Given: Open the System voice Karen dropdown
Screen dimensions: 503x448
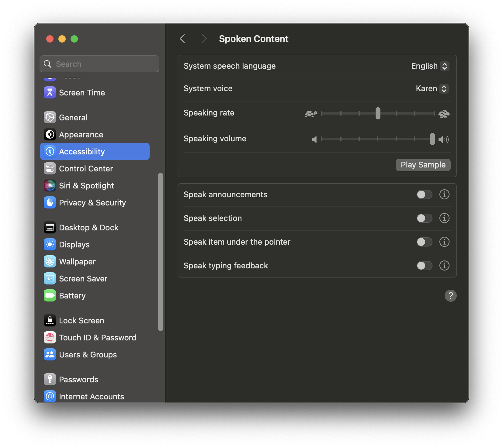Looking at the screenshot, I should click(432, 89).
